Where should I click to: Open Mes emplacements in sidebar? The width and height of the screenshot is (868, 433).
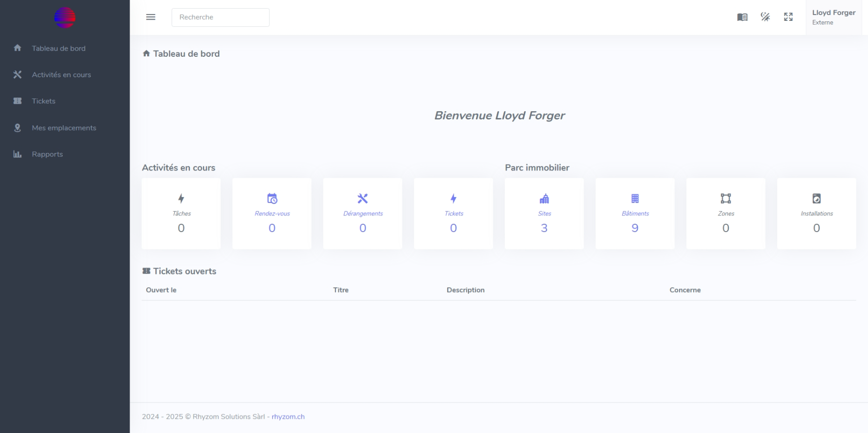click(64, 128)
